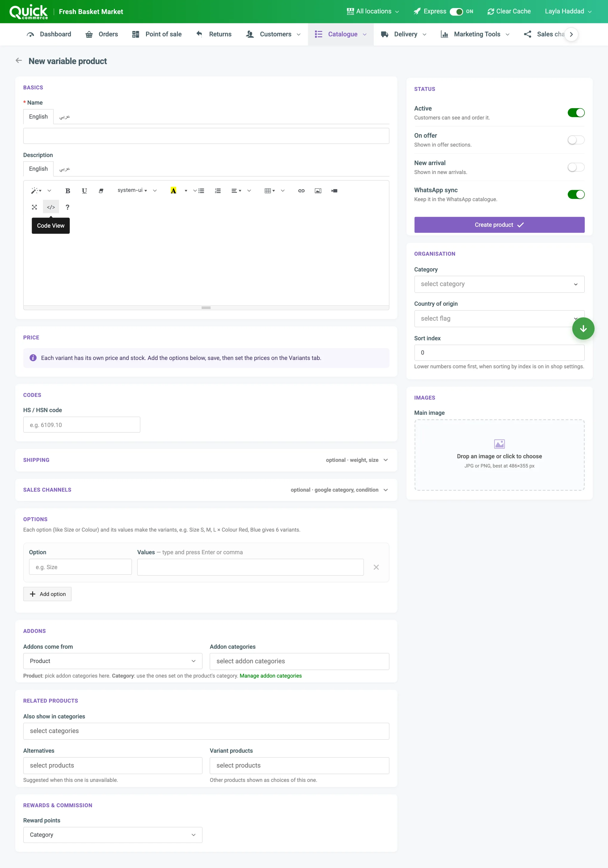The image size is (608, 868).
Task: Click the HS / HSN code field
Action: tap(82, 425)
